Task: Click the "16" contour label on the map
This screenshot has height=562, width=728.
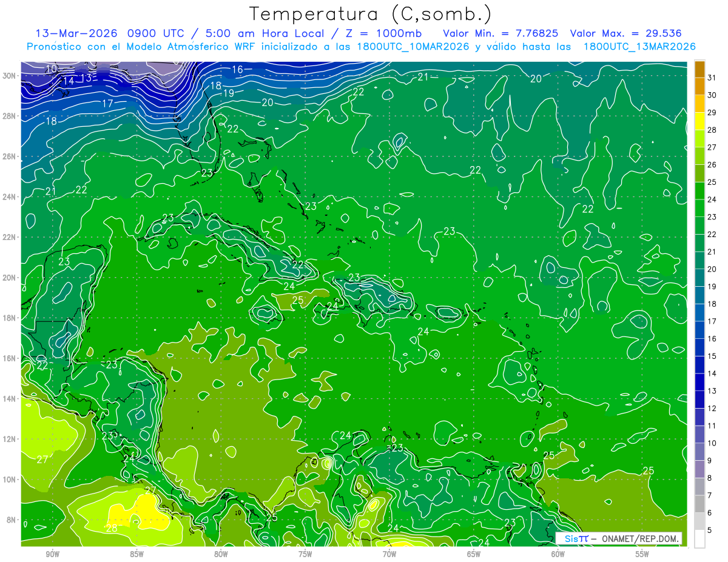Action: coord(237,70)
